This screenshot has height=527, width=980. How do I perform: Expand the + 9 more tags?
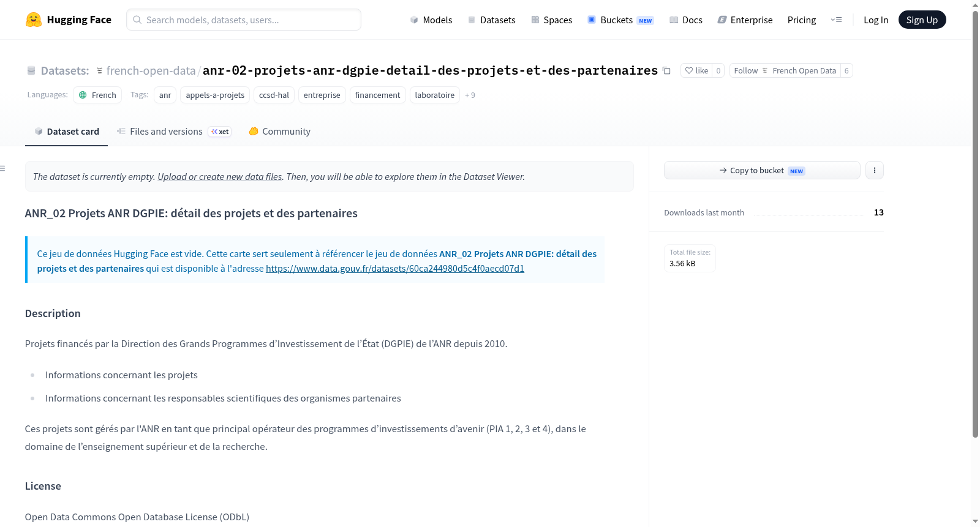[x=470, y=95]
